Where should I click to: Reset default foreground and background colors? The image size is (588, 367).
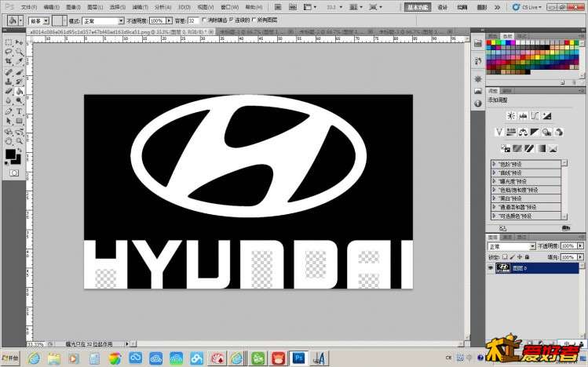pos(7,163)
